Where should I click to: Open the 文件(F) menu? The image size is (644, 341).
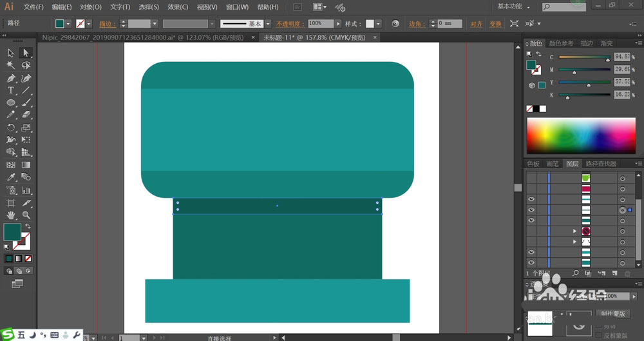[x=33, y=7]
